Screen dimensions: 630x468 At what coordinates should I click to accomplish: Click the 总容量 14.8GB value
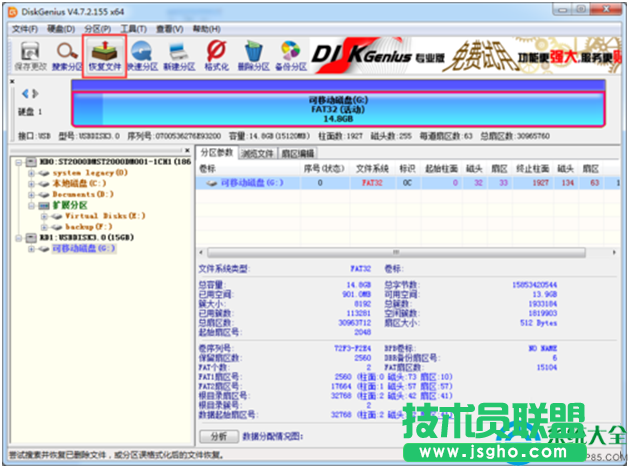[359, 285]
